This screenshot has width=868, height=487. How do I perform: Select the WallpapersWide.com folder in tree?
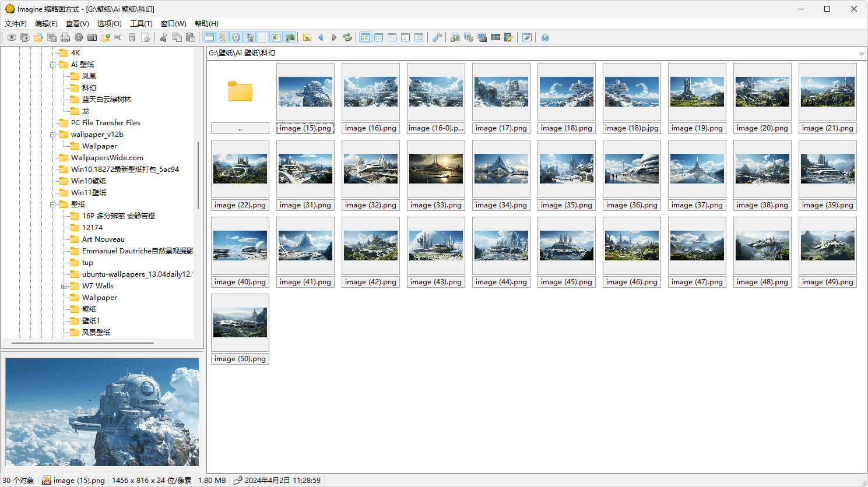[x=107, y=158]
